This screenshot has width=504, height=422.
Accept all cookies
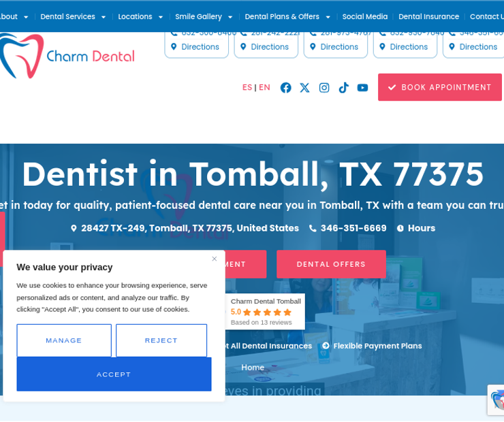114,374
